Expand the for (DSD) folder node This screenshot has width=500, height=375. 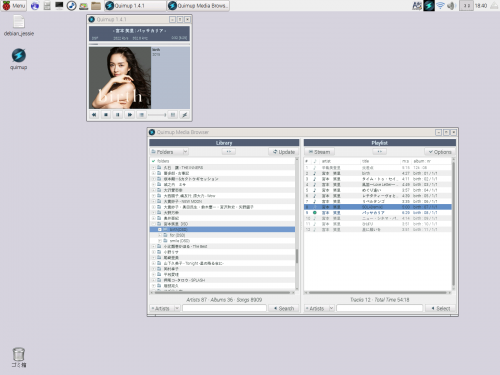pyautogui.click(x=160, y=235)
